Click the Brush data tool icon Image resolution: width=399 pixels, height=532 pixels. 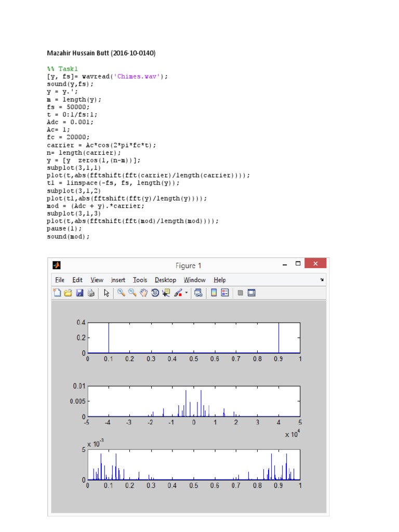point(178,293)
